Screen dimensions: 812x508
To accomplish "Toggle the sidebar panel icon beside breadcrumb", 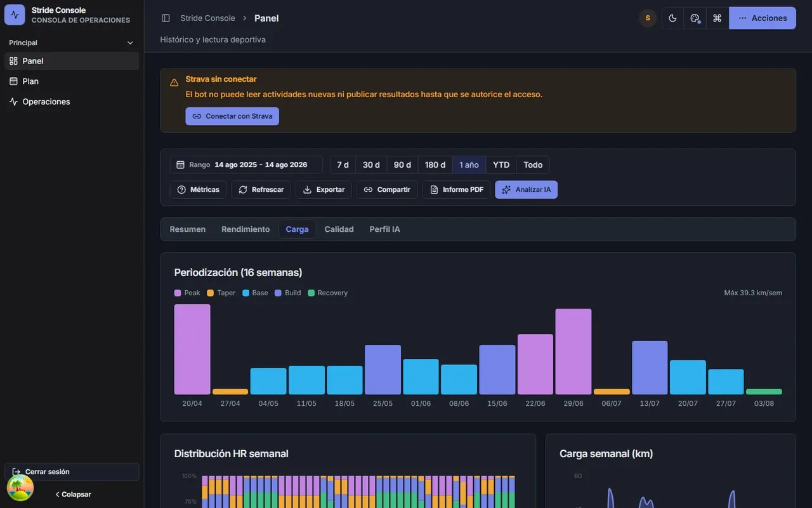I will [x=166, y=18].
